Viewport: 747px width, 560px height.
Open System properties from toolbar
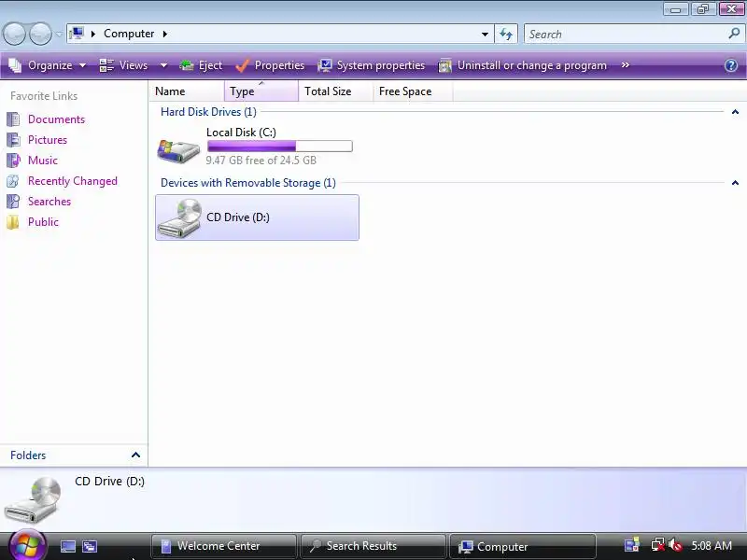(x=372, y=65)
